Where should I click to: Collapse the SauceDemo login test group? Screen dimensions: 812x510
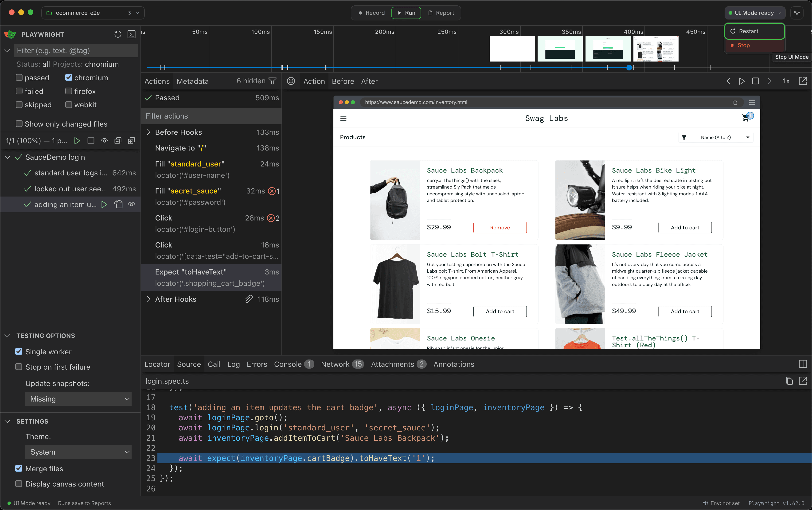coord(7,157)
